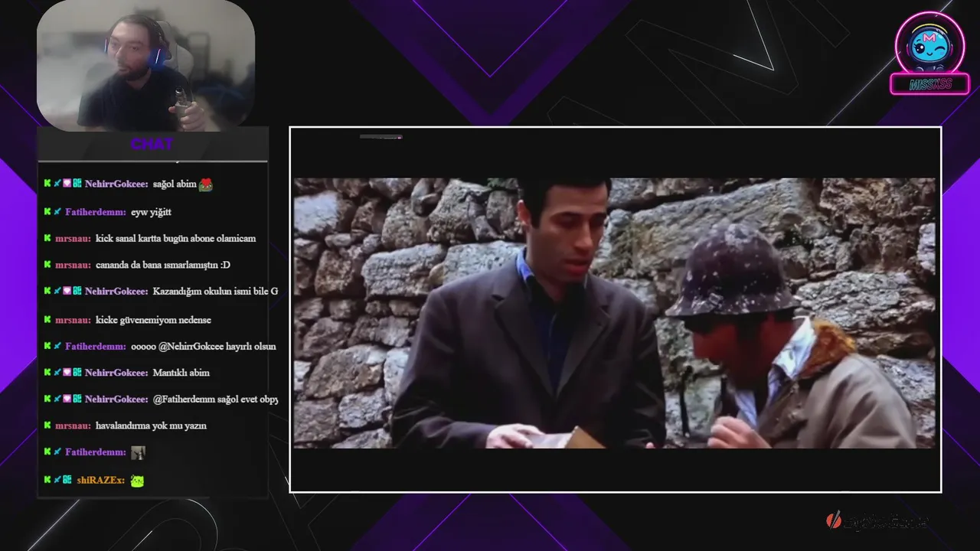Viewport: 980px width, 551px height.
Task: Click message text "kick sanal kartta bugün abone olamicam"
Action: (175, 239)
